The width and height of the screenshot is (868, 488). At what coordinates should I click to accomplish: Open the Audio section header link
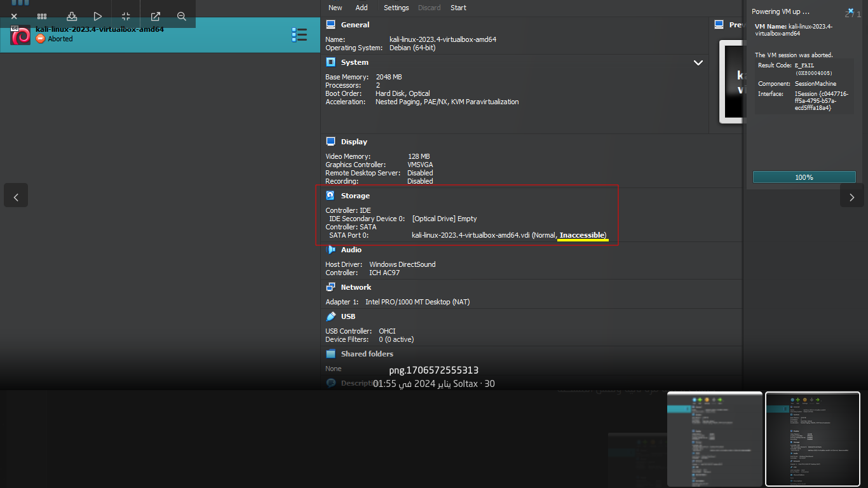[351, 250]
